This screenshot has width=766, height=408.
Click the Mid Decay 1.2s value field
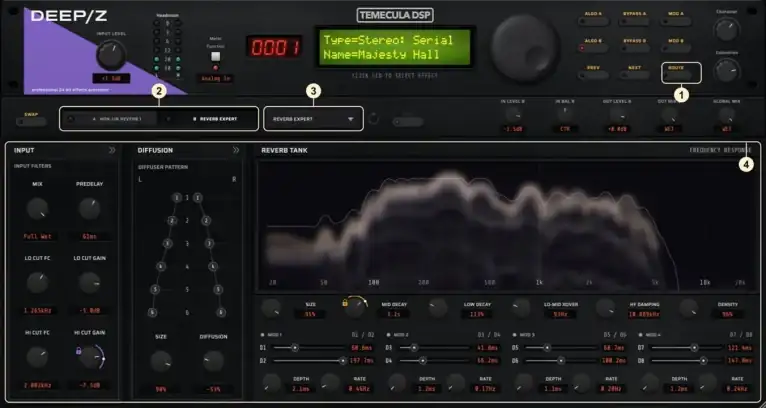[x=394, y=314]
